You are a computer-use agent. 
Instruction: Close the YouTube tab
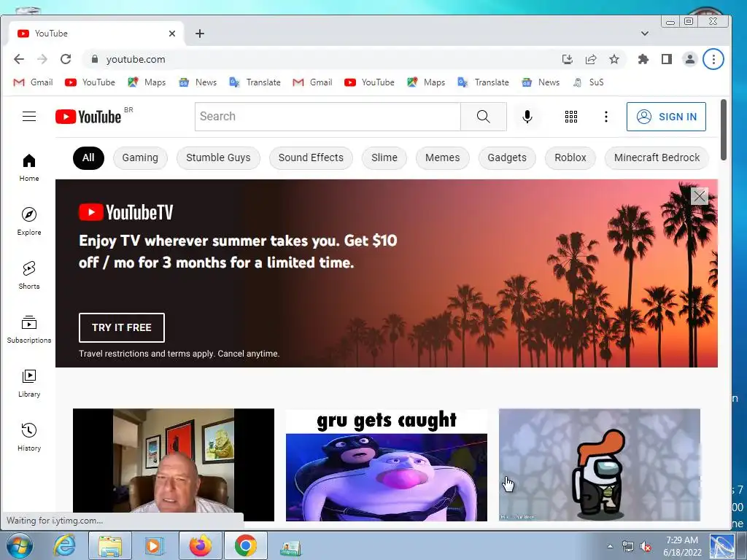[x=172, y=34]
